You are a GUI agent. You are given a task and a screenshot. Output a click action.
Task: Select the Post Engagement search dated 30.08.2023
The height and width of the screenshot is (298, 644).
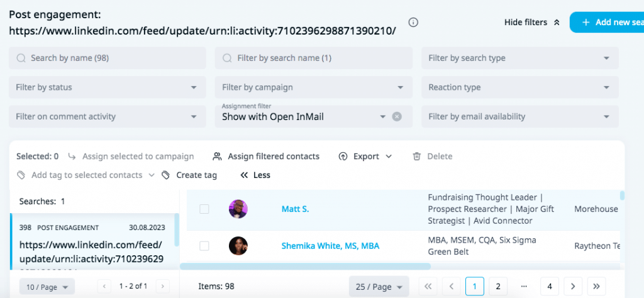click(93, 242)
